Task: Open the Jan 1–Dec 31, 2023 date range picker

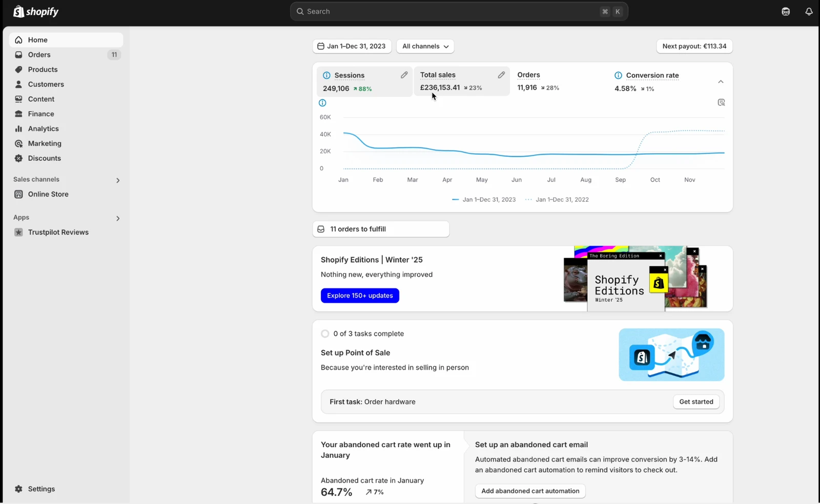Action: 352,46
